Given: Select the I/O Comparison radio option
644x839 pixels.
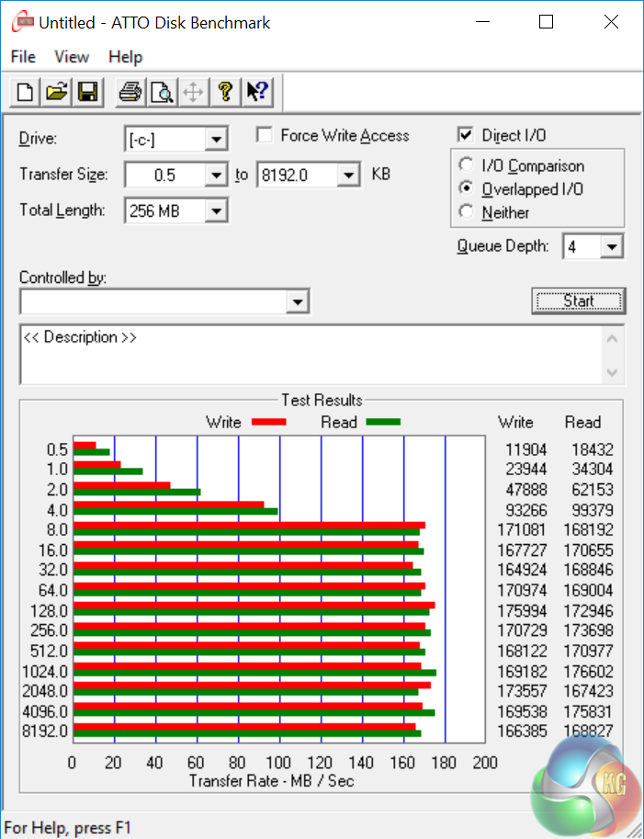Looking at the screenshot, I should pyautogui.click(x=466, y=164).
